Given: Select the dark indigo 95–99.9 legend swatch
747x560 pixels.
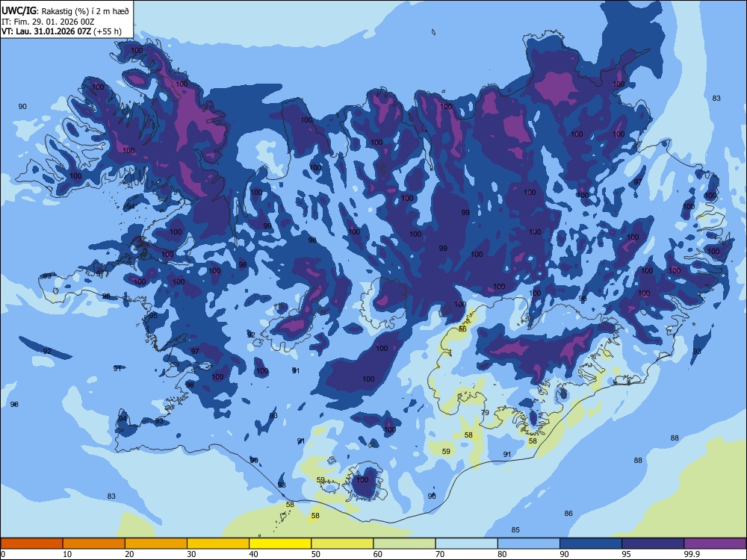Looking at the screenshot, I should pos(653,544).
